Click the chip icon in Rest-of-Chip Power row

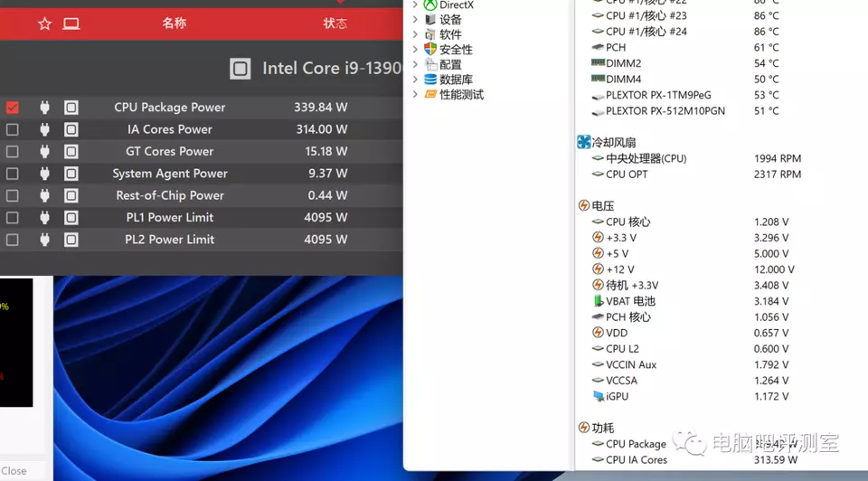[71, 195]
